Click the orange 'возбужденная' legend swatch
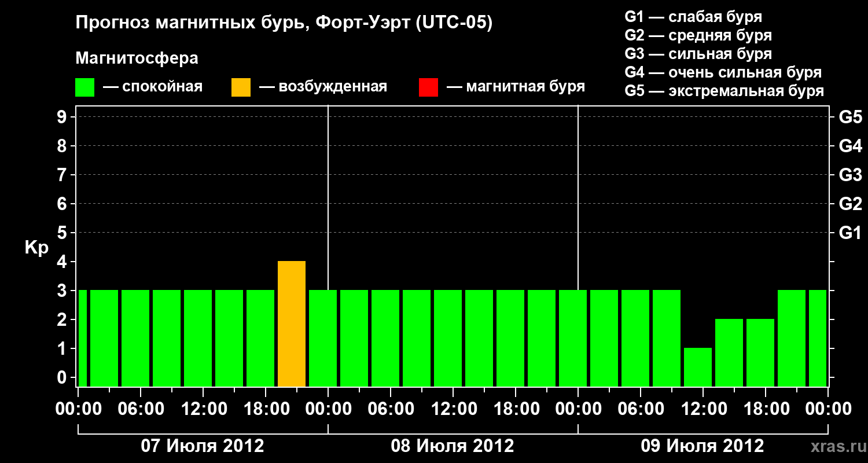This screenshot has height=463, width=868. pyautogui.click(x=241, y=87)
